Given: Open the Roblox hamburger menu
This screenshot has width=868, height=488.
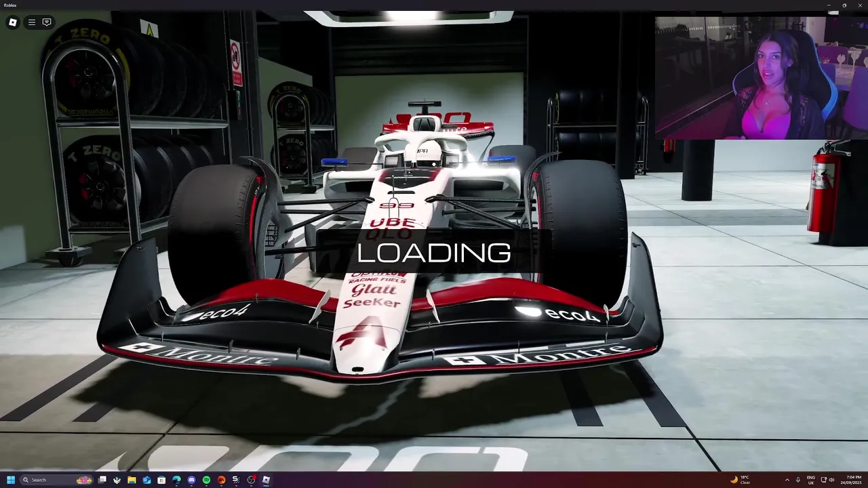Looking at the screenshot, I should tap(31, 22).
